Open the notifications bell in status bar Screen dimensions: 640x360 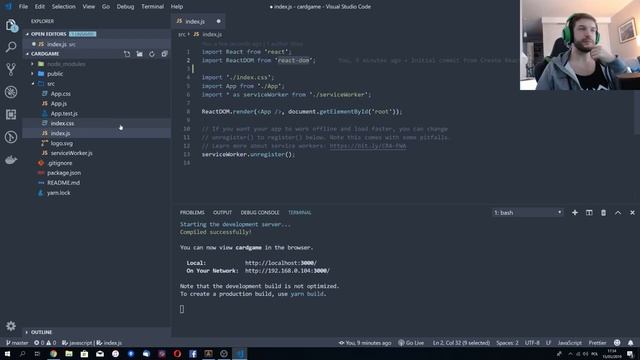(x=631, y=343)
